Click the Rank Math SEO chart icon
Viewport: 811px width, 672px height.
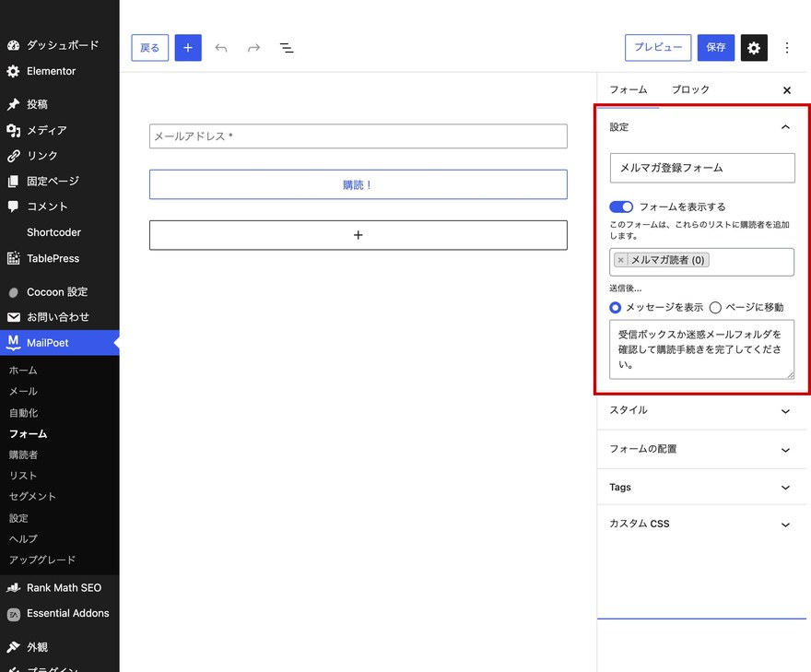(14, 588)
